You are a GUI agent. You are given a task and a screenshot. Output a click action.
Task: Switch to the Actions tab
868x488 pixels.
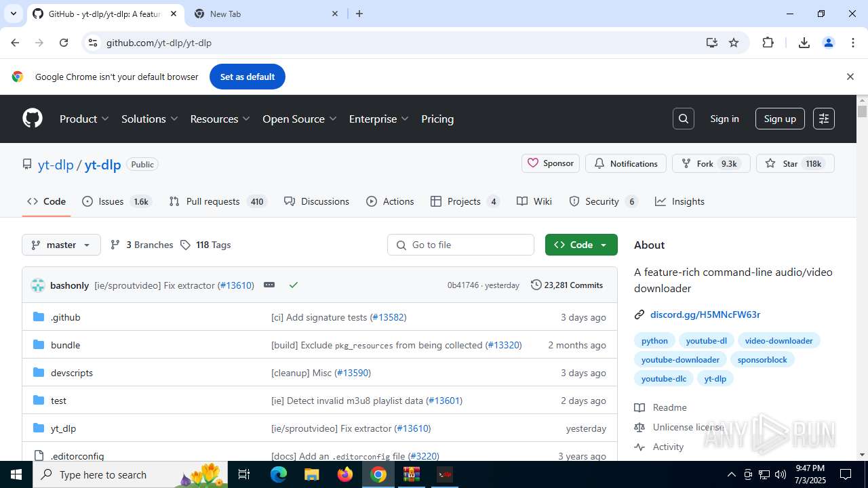pos(390,201)
